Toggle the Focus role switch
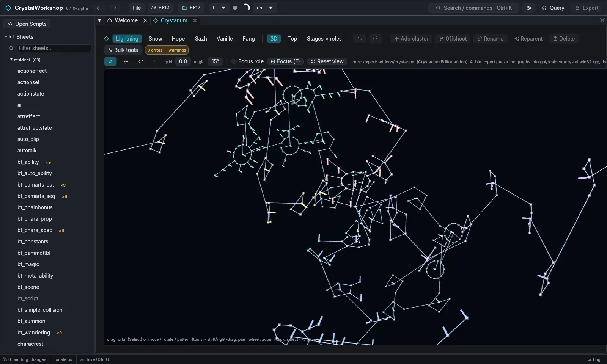This screenshot has width=607, height=364. tap(234, 61)
